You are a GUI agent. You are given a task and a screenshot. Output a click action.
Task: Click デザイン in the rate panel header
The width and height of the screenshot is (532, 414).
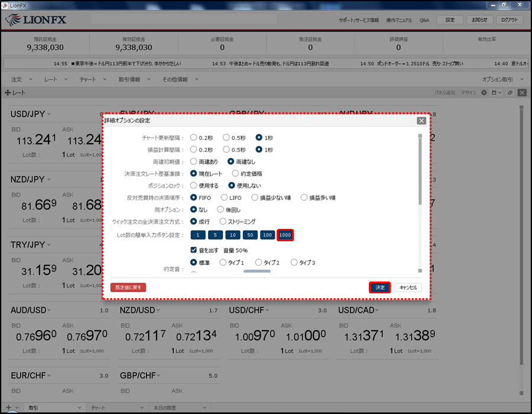click(469, 93)
